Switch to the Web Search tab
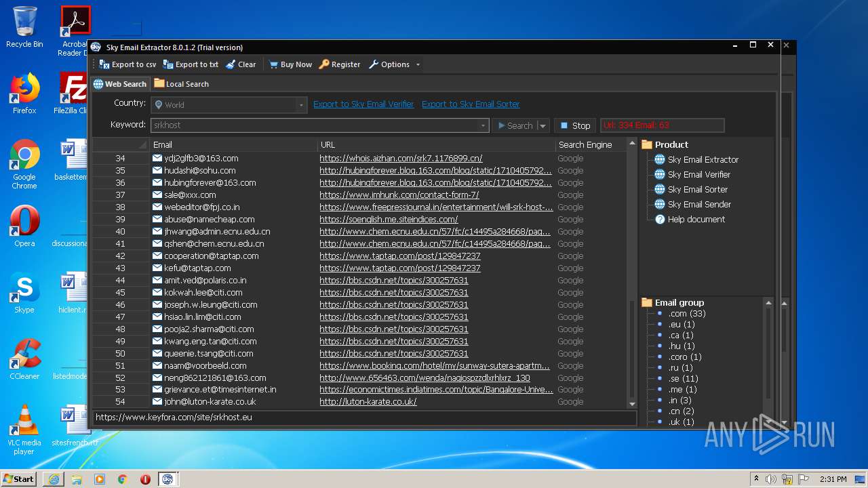Image resolution: width=868 pixels, height=488 pixels. click(120, 84)
